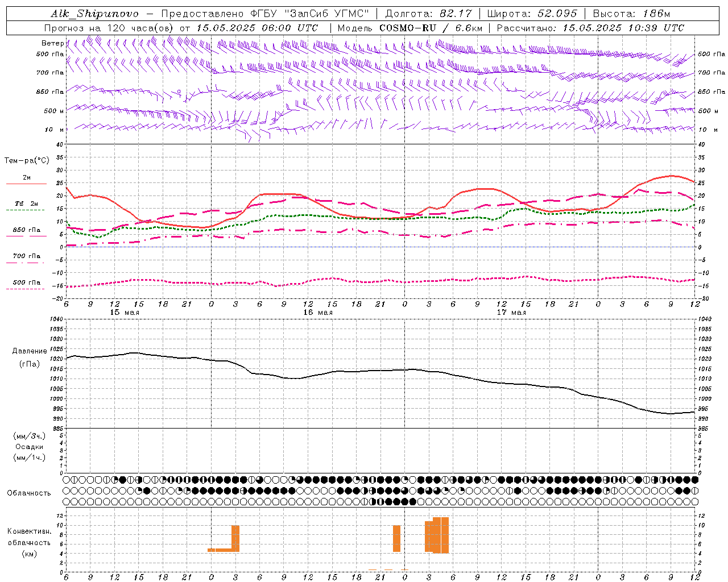Select the "Модель COSMO-RU / 6.6км" text
Image resolution: width=728 pixels, height=582 pixels.
coord(410,28)
